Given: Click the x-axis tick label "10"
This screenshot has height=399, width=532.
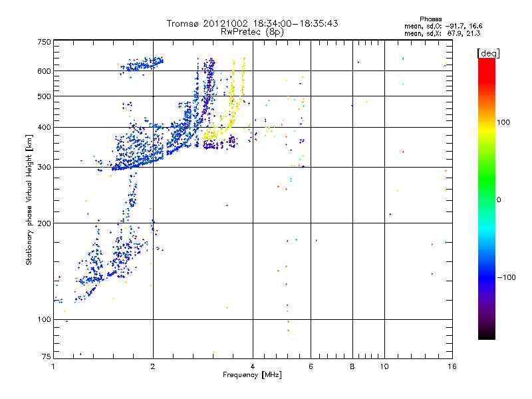Looking at the screenshot, I should 384,366.
